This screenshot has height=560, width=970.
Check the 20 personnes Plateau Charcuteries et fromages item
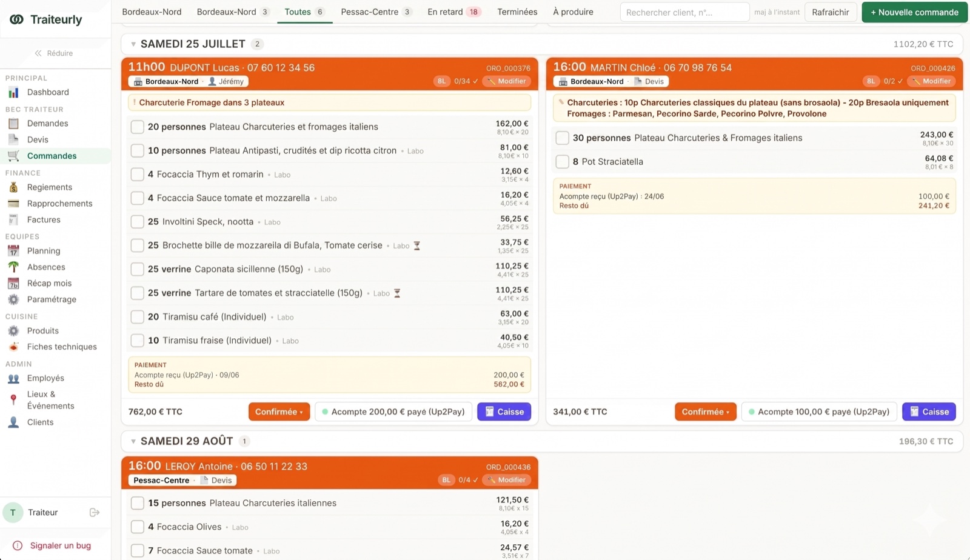138,127
